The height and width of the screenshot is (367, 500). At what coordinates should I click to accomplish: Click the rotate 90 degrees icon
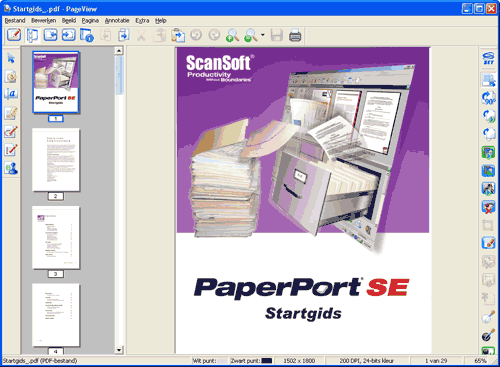488,98
